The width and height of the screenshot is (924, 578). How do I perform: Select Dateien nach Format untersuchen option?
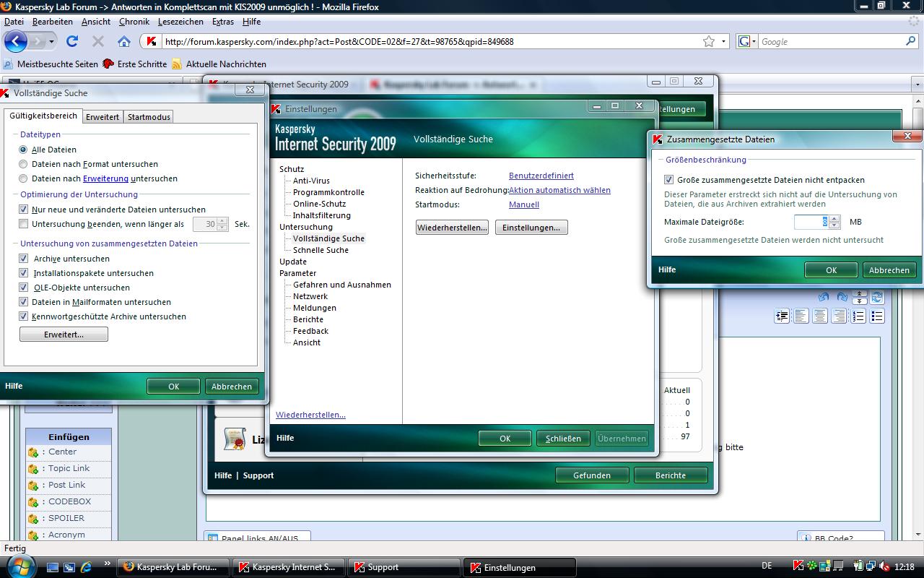[x=23, y=164]
